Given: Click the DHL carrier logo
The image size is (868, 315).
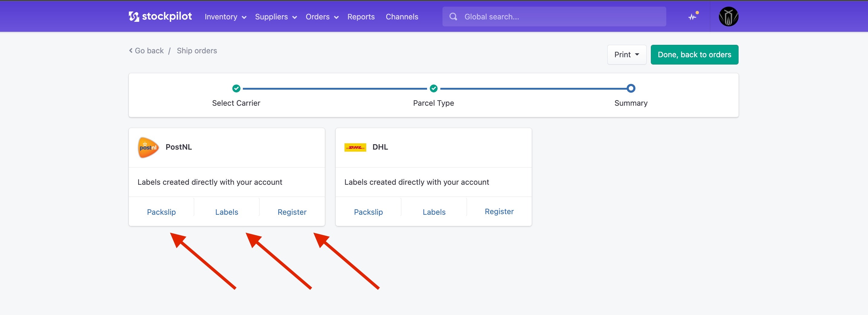Looking at the screenshot, I should [355, 147].
